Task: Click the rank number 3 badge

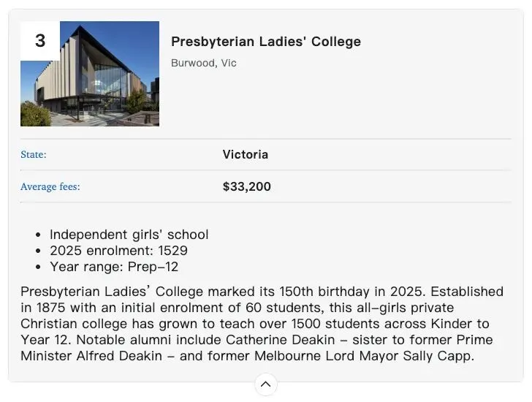Action: 40,41
